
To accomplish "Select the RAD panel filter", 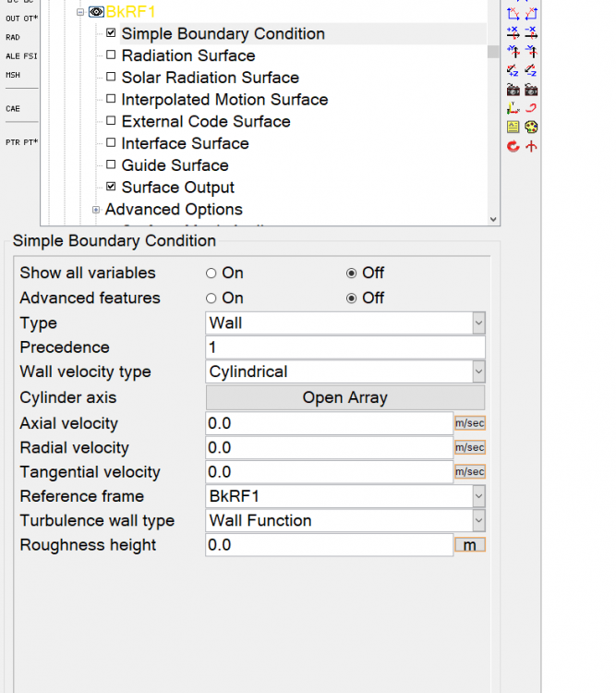I will point(13,38).
